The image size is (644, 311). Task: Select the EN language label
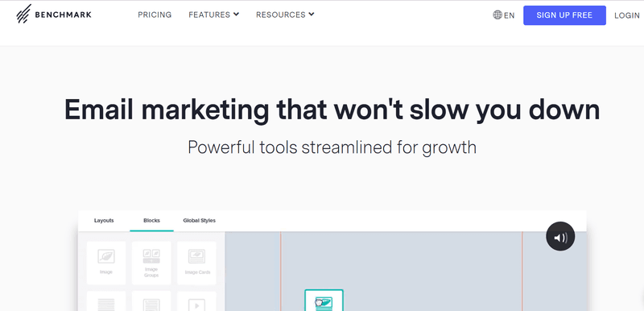click(510, 15)
